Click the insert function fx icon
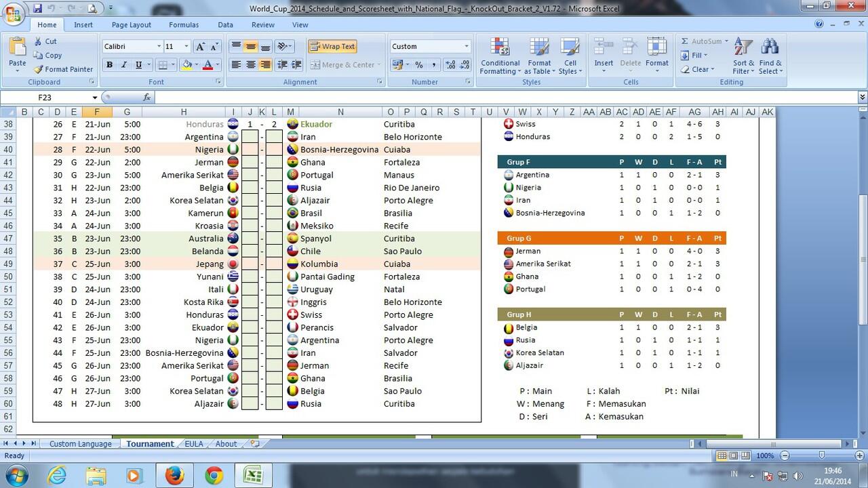 point(147,98)
